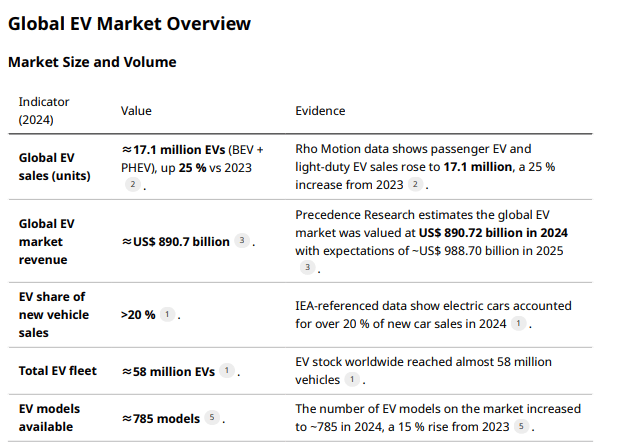Select the Value column header
Viewport: 617px width, 446px height.
[136, 111]
